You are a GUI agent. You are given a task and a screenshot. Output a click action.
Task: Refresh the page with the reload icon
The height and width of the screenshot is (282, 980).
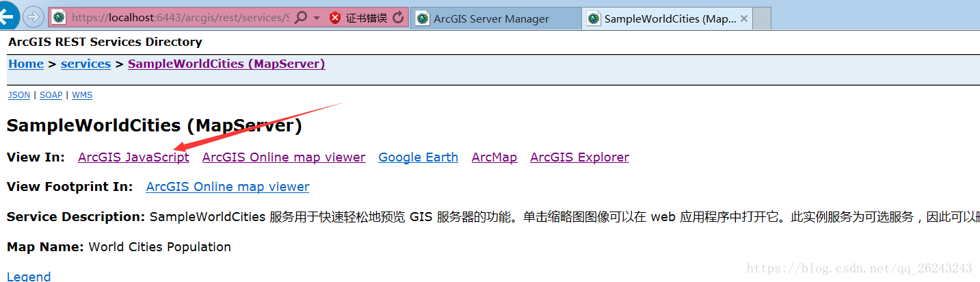click(398, 18)
